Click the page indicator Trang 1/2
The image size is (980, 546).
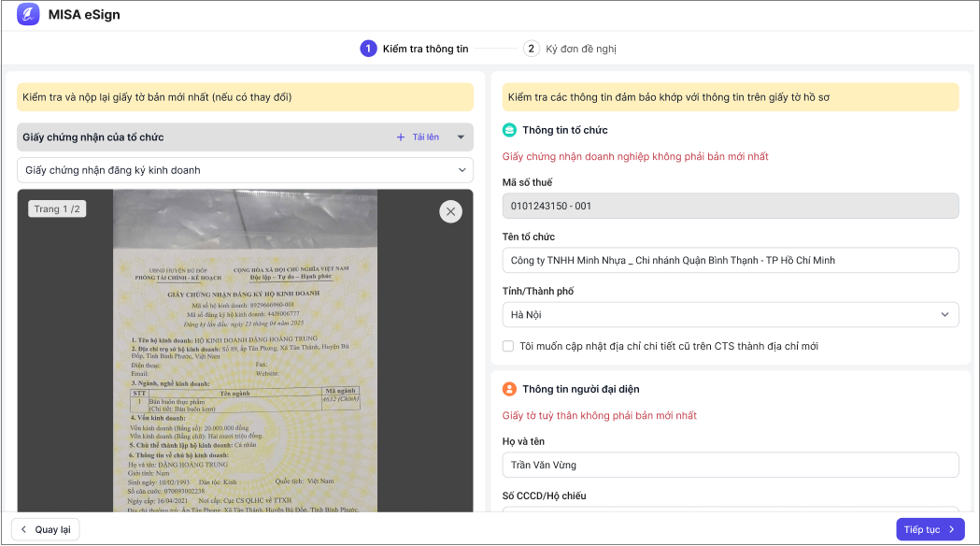click(x=57, y=208)
